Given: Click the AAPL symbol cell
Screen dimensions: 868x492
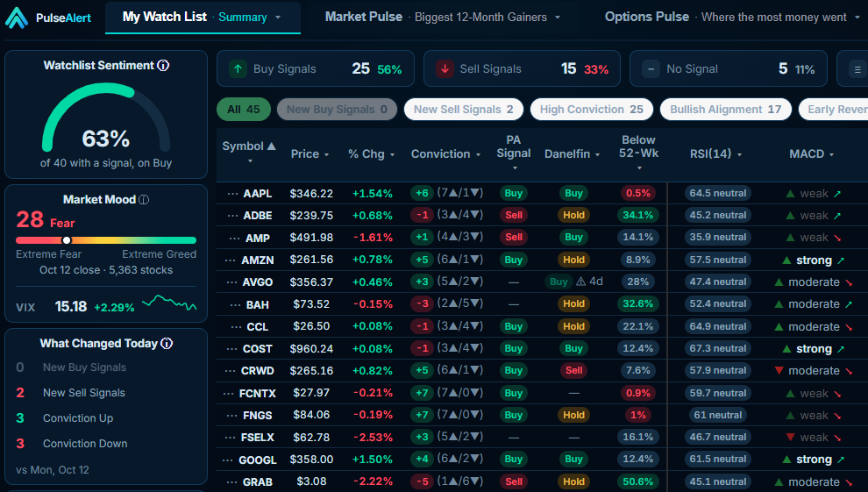Looking at the screenshot, I should 258,194.
